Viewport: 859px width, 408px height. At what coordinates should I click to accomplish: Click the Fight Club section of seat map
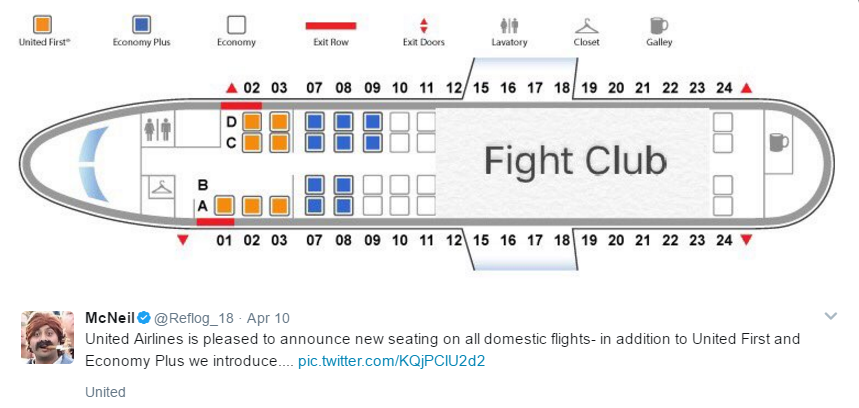(574, 162)
